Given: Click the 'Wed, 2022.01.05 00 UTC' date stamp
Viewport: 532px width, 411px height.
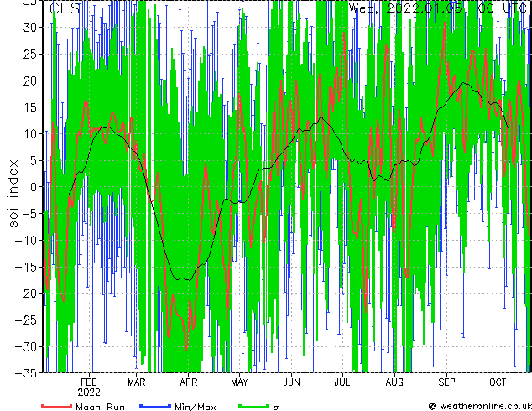Looking at the screenshot, I should coord(438,8).
